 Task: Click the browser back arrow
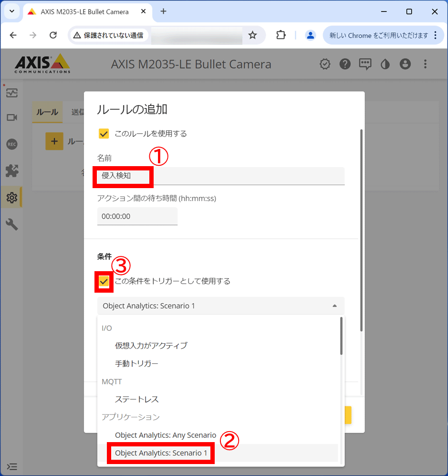13,35
